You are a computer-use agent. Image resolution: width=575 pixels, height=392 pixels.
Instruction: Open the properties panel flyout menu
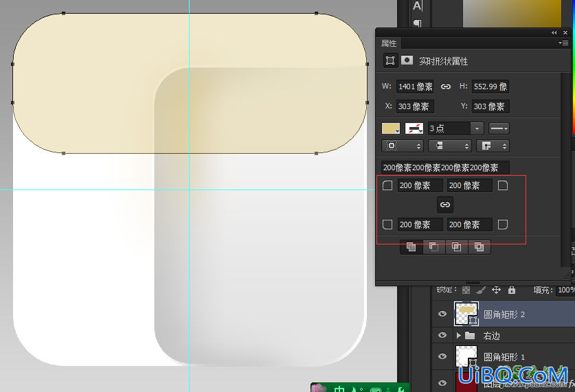coord(563,43)
